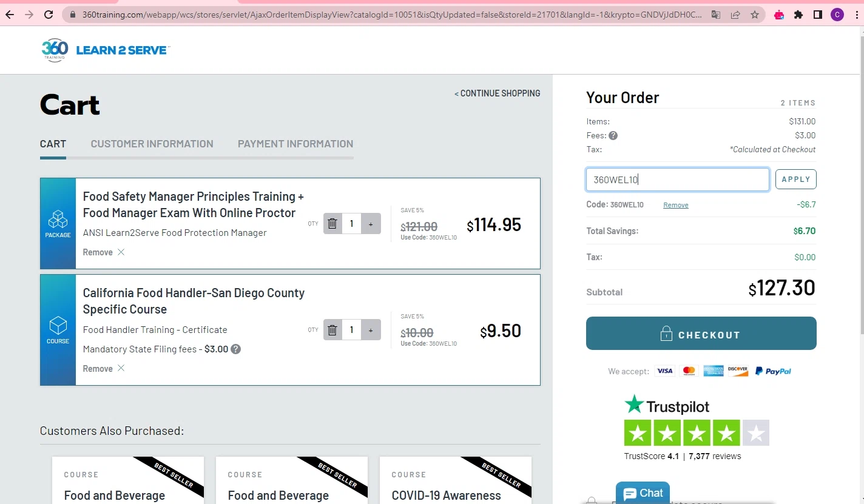Click CONTINUE SHOPPING link
The width and height of the screenshot is (864, 504).
(x=498, y=93)
